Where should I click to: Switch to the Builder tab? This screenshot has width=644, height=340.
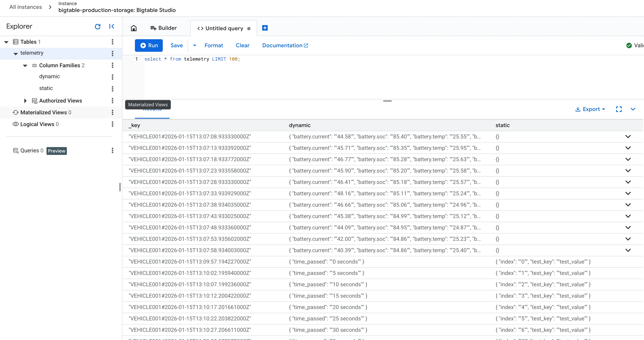pos(164,28)
